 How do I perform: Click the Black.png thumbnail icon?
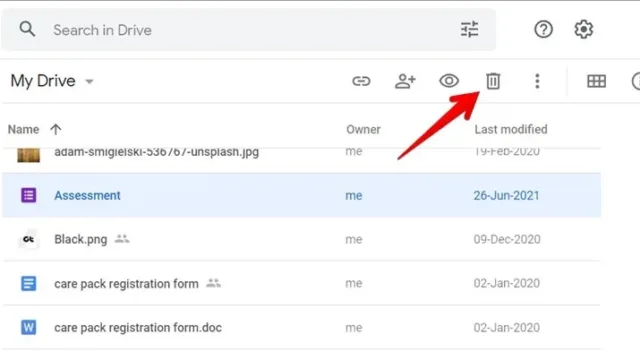point(29,239)
